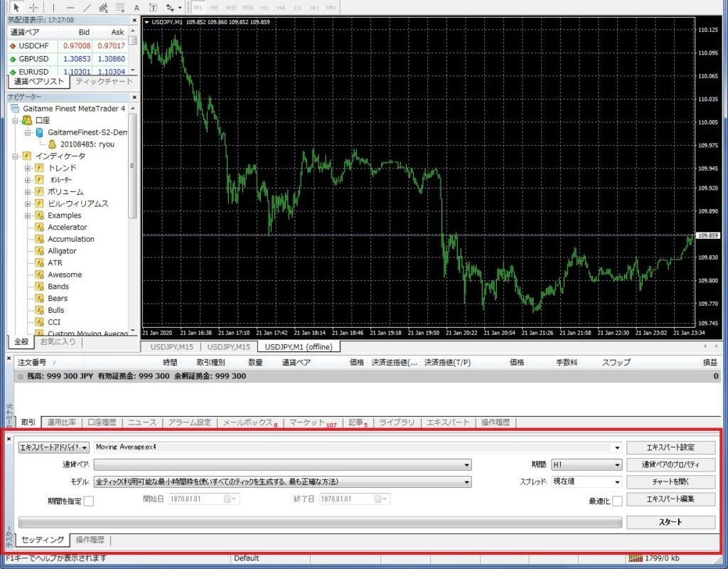728x569 pixels.
Task: Switch chart to M5 timeframe
Action: click(215, 7)
